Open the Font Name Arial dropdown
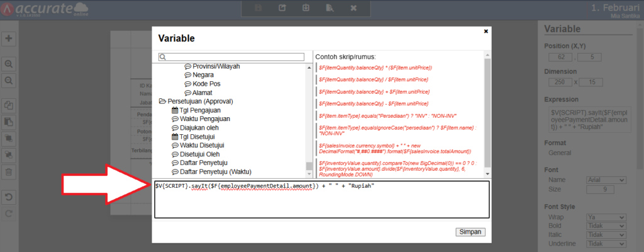The width and height of the screenshot is (644, 252). point(600,180)
